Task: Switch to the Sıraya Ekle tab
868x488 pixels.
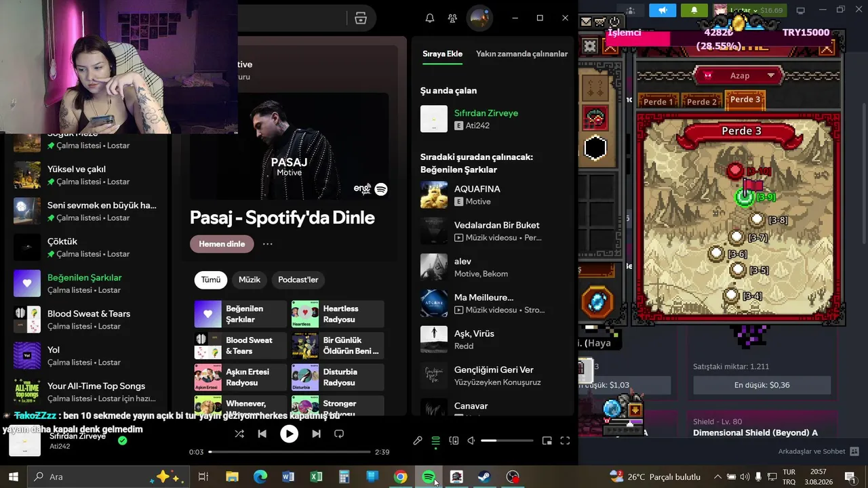Action: click(442, 54)
